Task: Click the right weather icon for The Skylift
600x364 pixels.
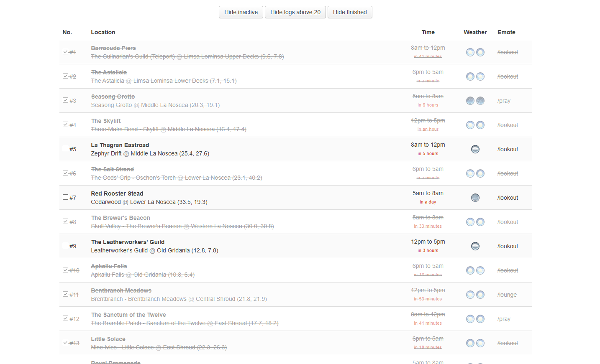Action: [480, 125]
